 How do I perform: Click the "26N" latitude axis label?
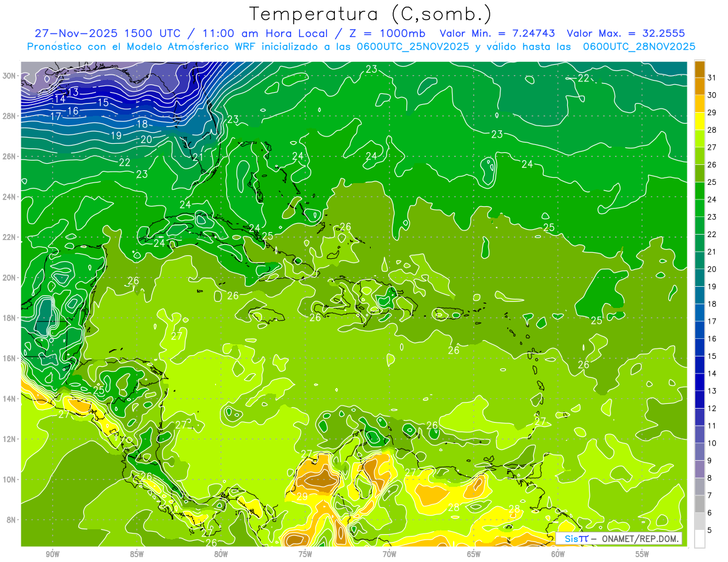click(x=10, y=156)
